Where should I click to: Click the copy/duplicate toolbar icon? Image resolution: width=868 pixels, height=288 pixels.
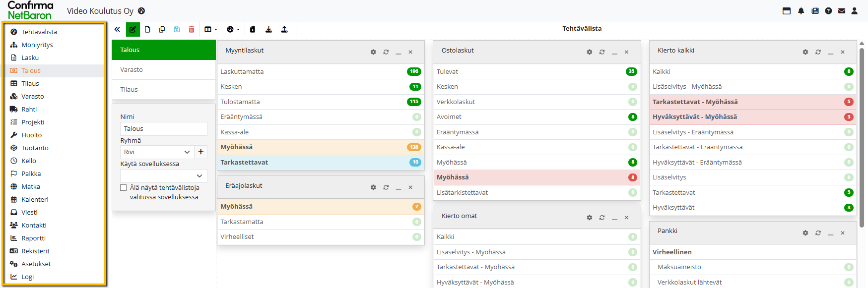[x=162, y=30]
